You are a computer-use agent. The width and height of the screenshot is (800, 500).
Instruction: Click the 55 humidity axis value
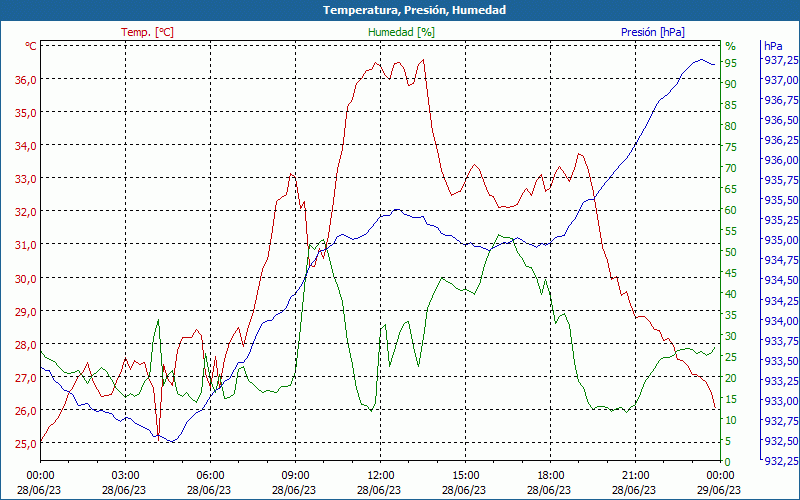coord(731,231)
